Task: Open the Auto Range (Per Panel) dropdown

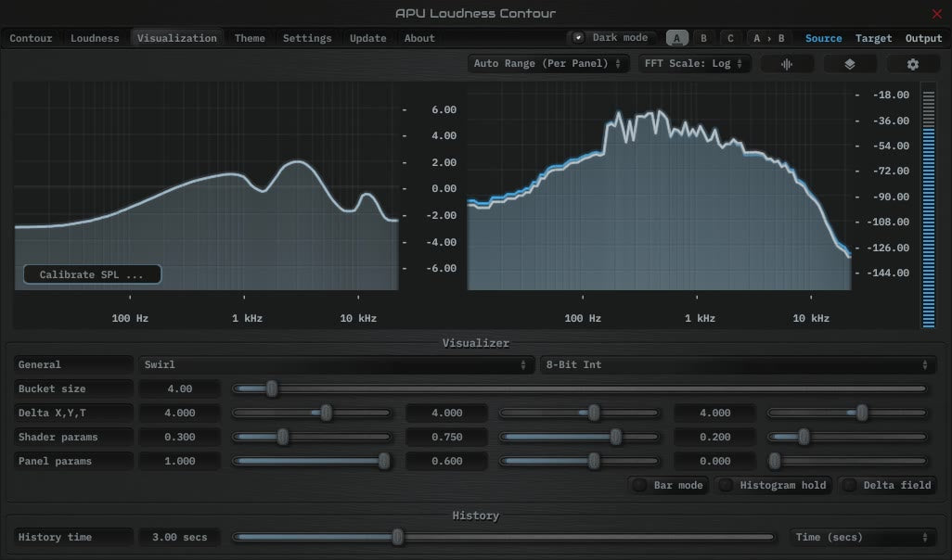Action: [x=547, y=64]
